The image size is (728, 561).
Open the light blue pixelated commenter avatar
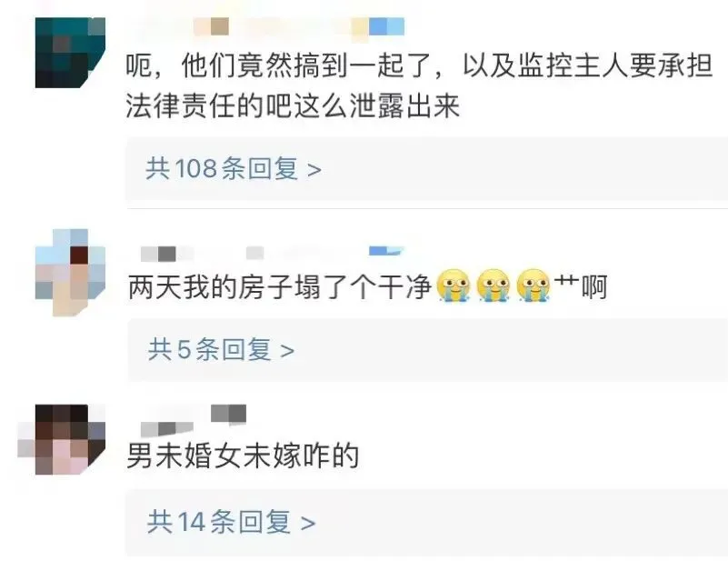[x=70, y=272]
